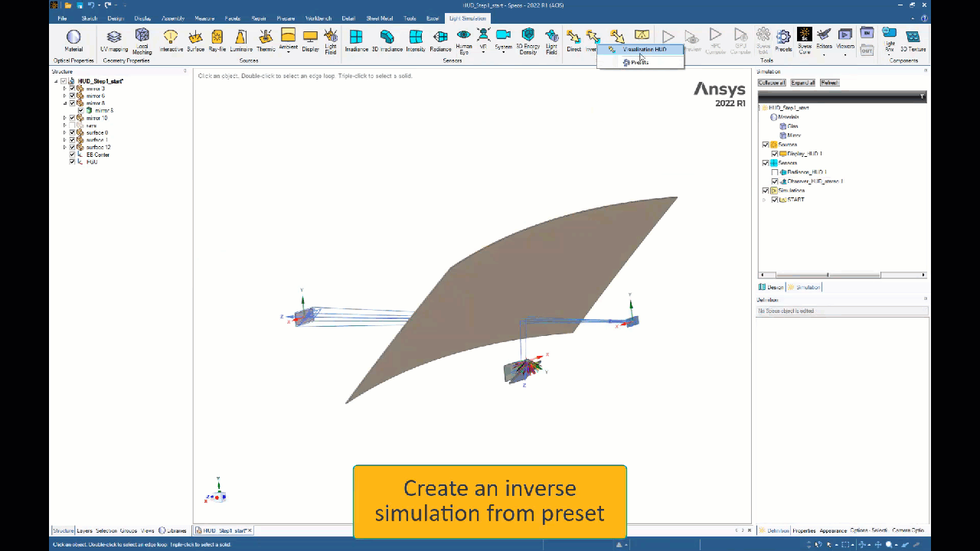
Task: Open the Properties tab at bottom right
Action: coord(804,530)
